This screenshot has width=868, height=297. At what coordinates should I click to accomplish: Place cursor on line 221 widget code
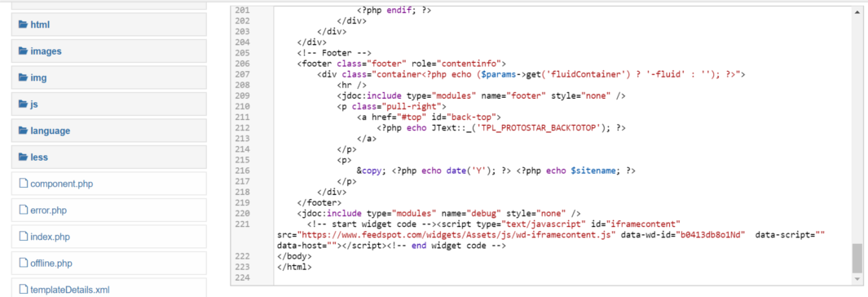(x=551, y=235)
